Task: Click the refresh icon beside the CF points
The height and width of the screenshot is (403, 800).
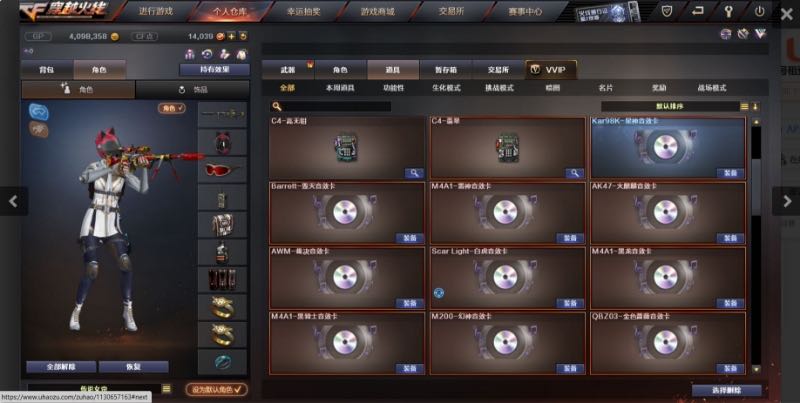Action: click(x=243, y=36)
